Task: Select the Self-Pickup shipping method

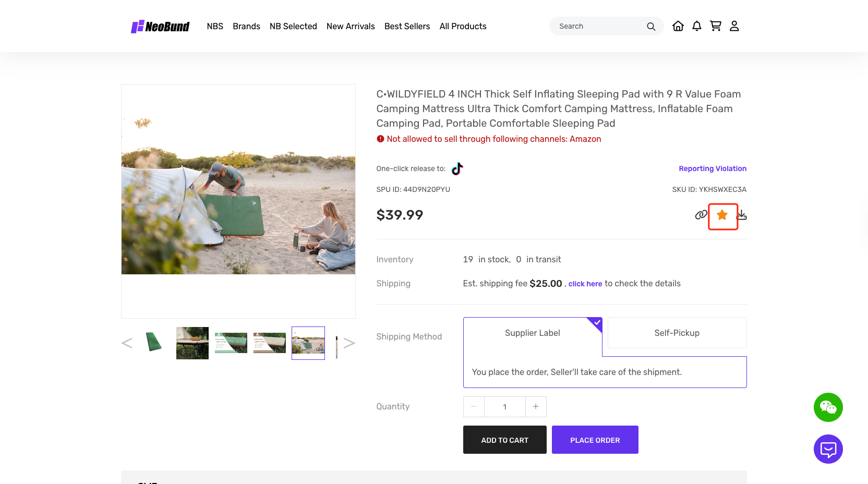Action: point(677,333)
